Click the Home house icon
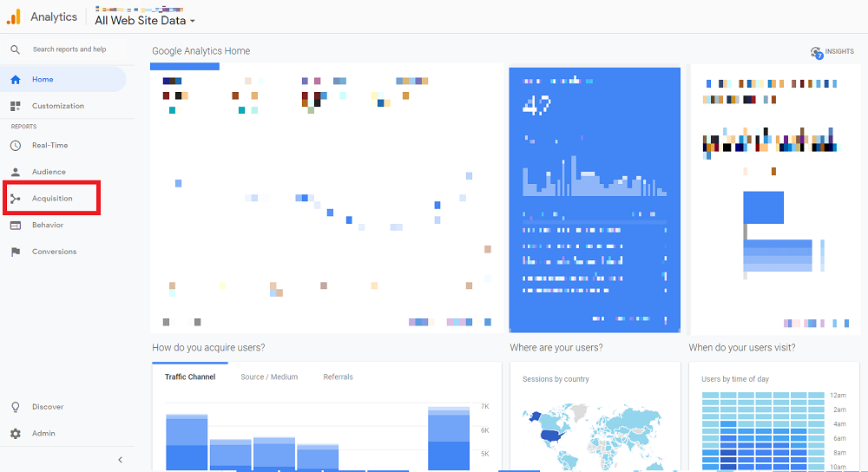This screenshot has height=472, width=868. click(x=16, y=80)
